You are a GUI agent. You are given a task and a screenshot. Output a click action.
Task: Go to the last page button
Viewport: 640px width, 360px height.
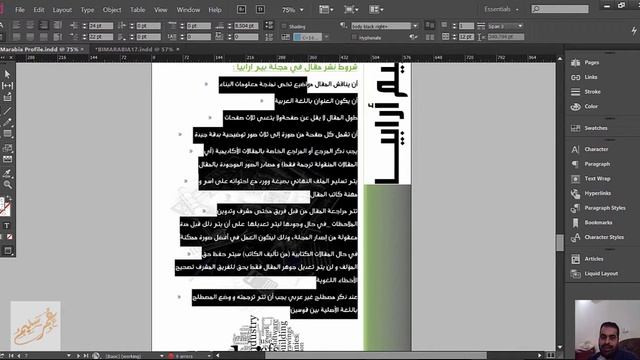pos(86,356)
